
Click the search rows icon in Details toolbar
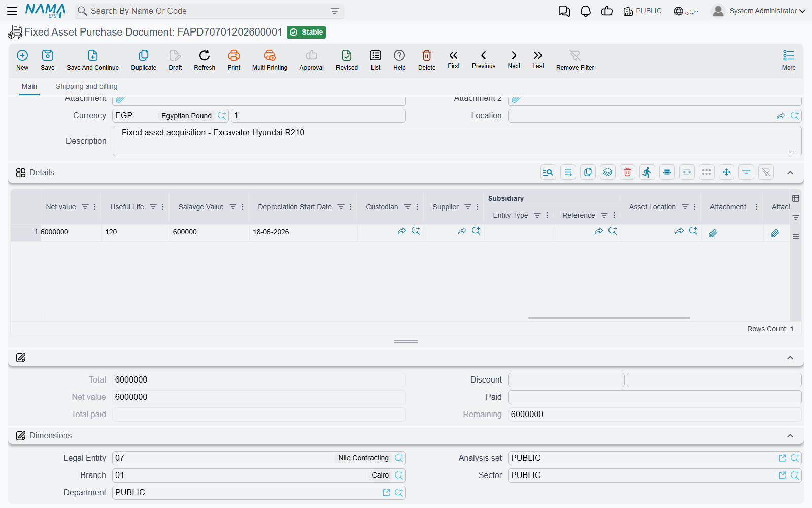click(x=548, y=172)
